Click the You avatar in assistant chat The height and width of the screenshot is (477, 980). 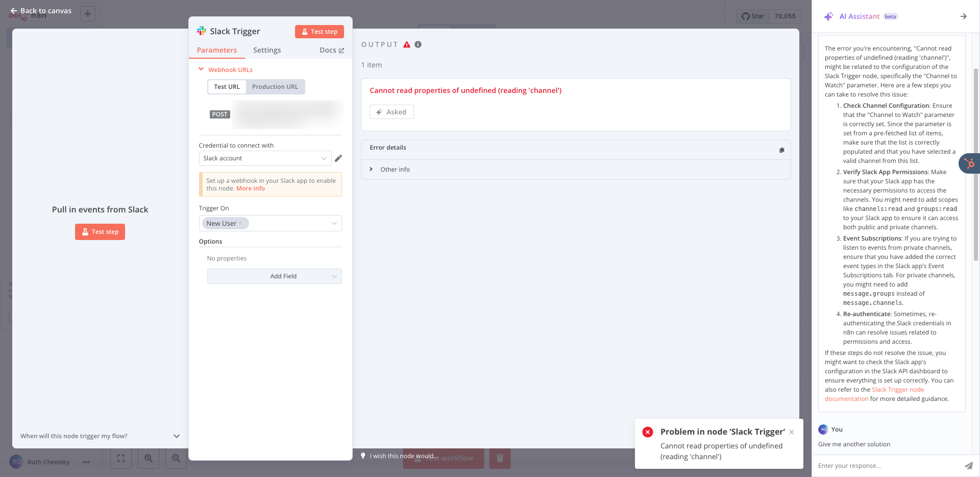[823, 430]
